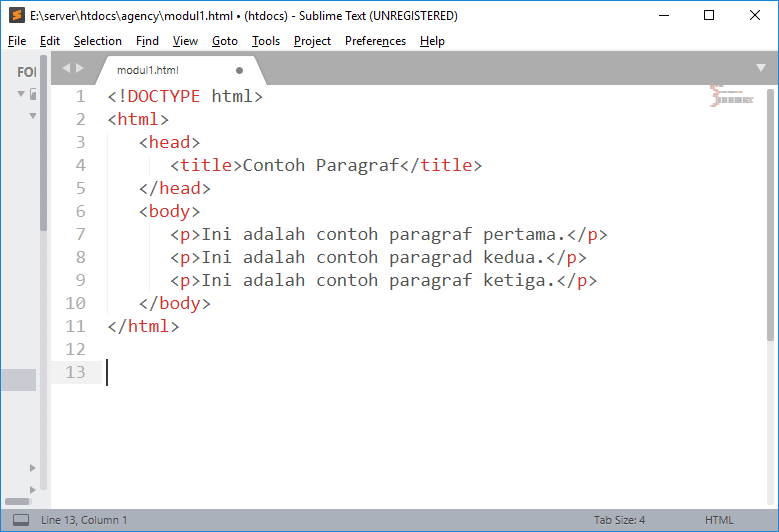779x532 pixels.
Task: Click line number 10 in gutter
Action: tap(76, 304)
